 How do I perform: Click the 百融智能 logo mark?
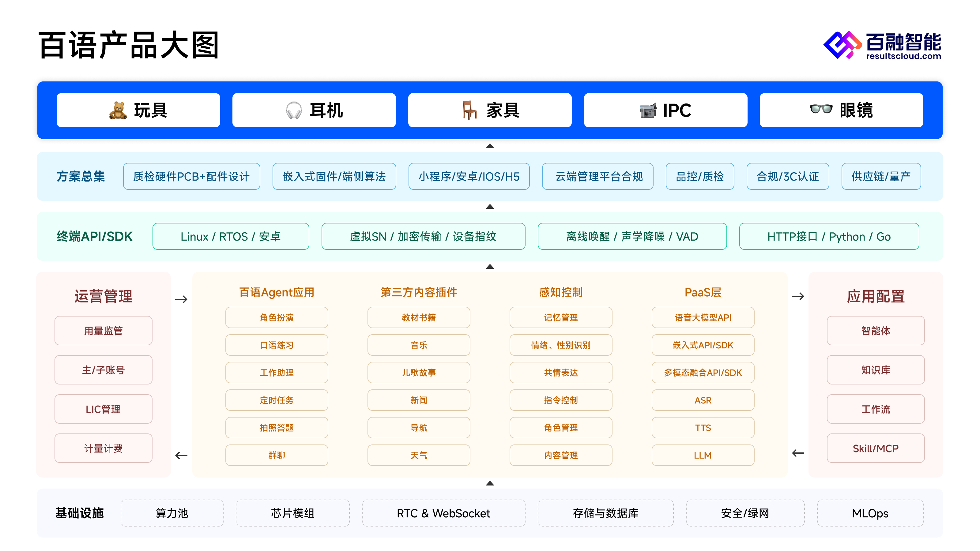tap(842, 45)
